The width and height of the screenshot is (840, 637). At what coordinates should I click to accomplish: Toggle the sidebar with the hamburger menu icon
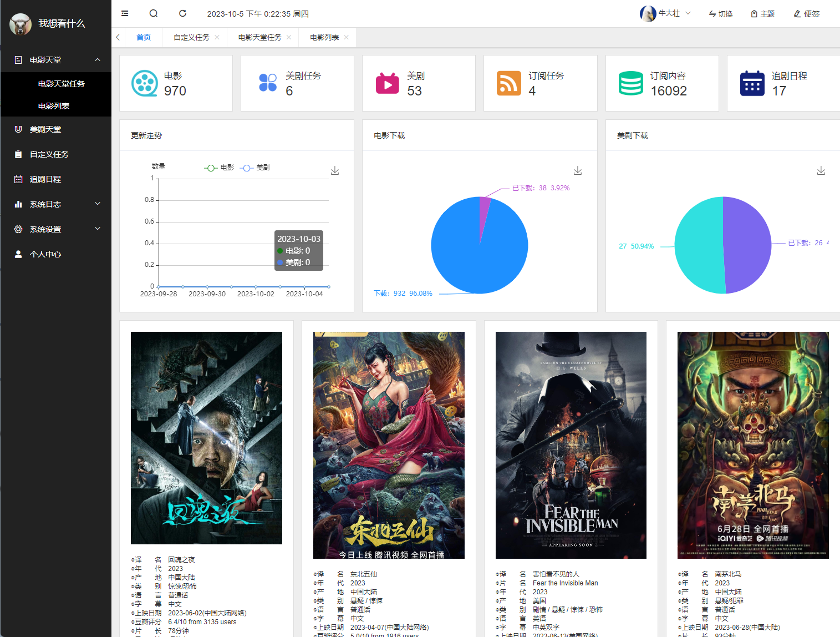[125, 13]
